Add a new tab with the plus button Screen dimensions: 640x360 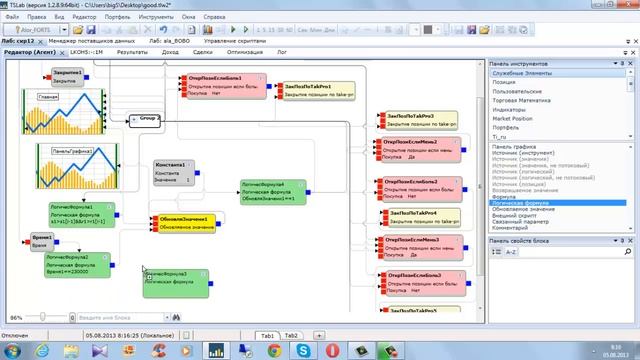319,336
